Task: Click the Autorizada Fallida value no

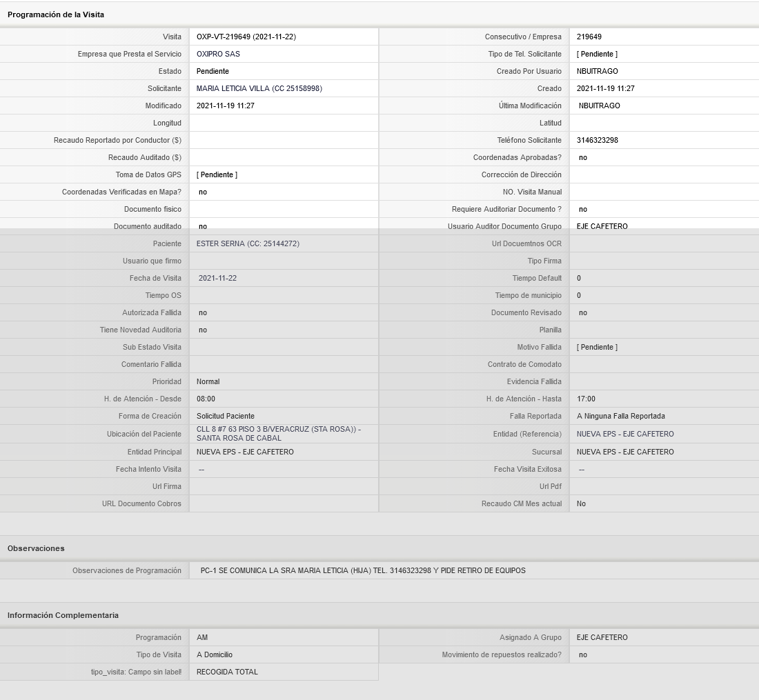Action: (203, 313)
